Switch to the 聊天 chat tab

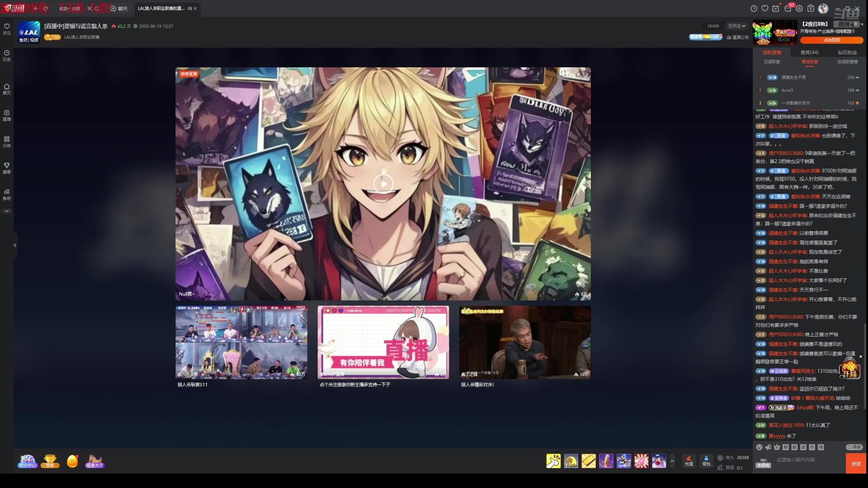point(119,9)
